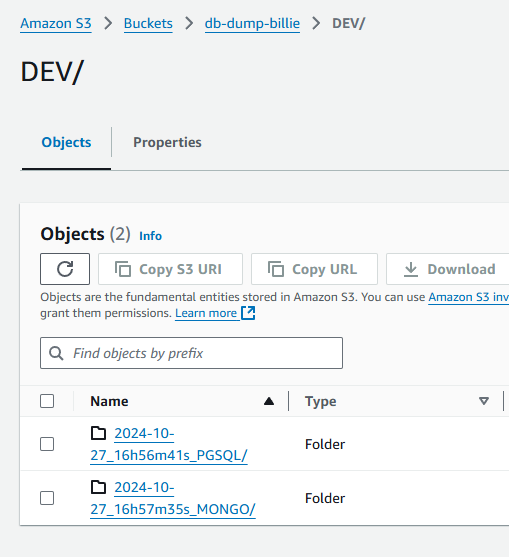Screen dimensions: 509x557
Task: Click the refresh objects icon button
Action: pos(65,269)
